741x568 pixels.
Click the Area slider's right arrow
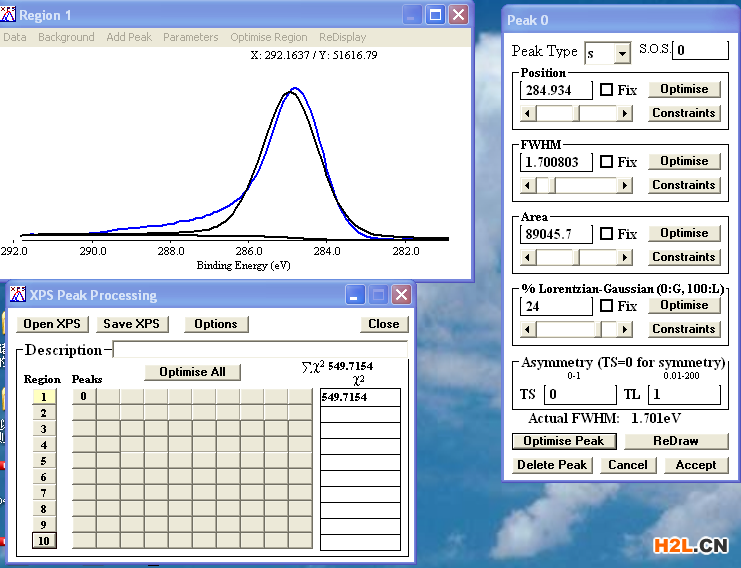(x=625, y=258)
